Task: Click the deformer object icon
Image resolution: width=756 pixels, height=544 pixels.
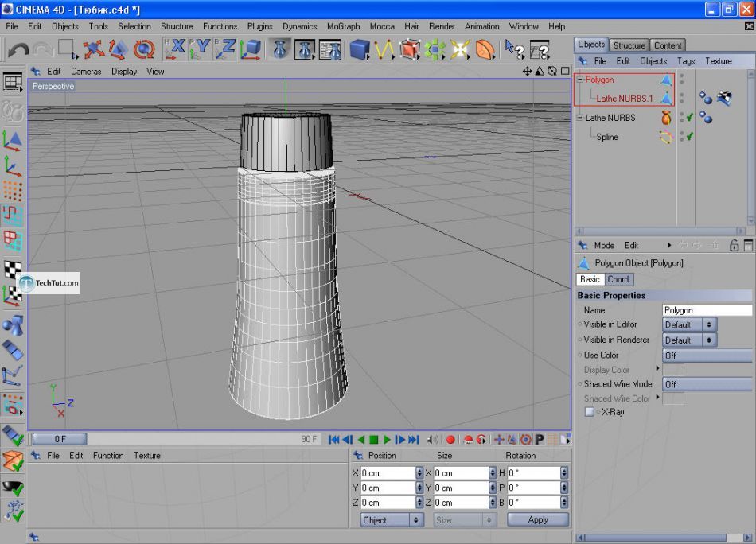Action: pos(485,49)
